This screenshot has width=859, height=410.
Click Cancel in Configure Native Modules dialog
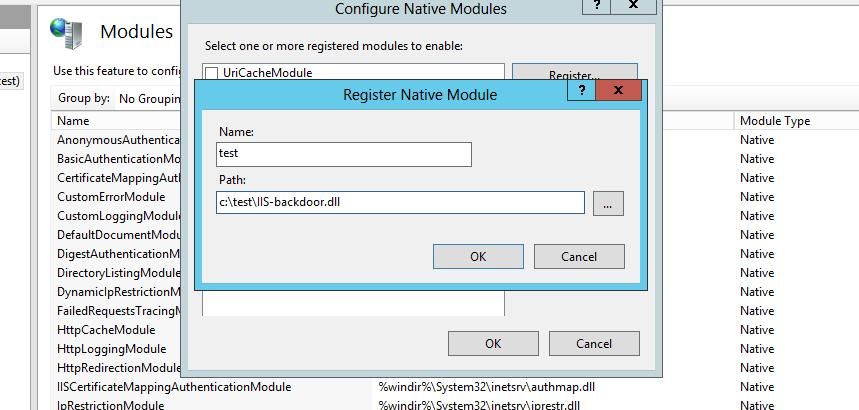point(594,344)
